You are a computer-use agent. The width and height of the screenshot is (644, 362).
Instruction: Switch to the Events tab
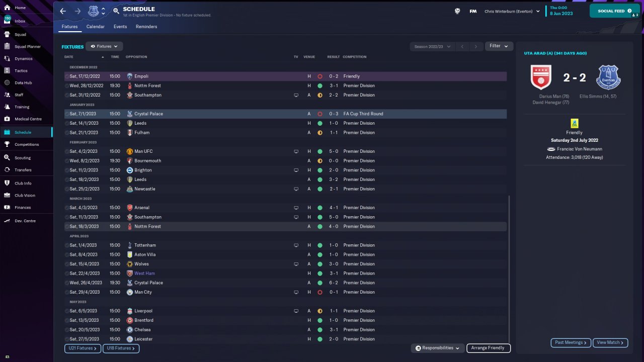[x=120, y=27]
